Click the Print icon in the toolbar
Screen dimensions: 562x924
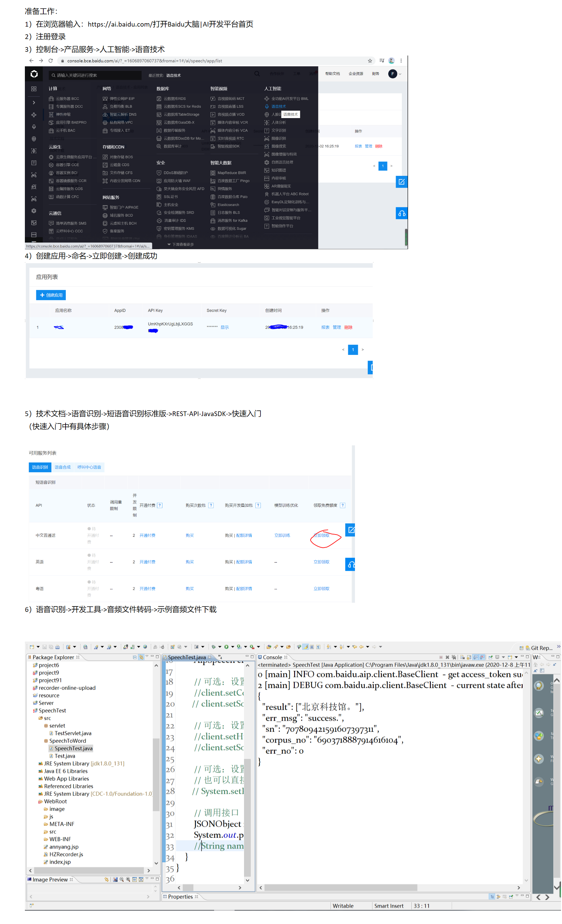[x=57, y=647]
